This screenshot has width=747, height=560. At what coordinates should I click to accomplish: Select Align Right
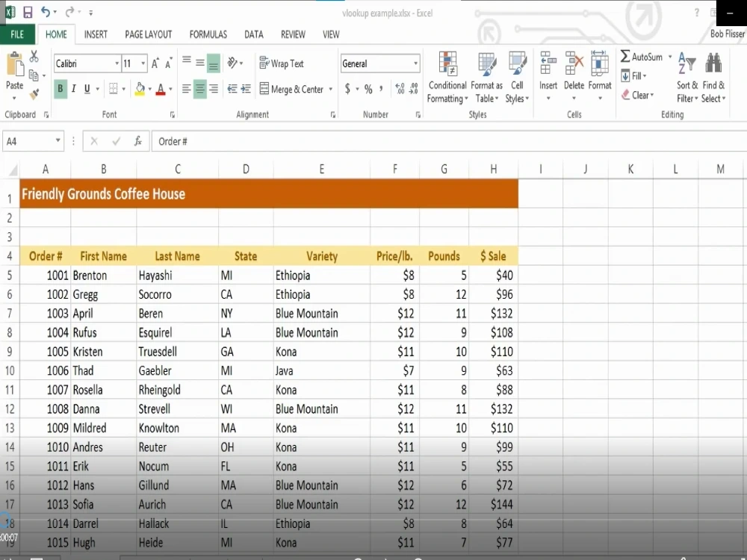click(214, 89)
